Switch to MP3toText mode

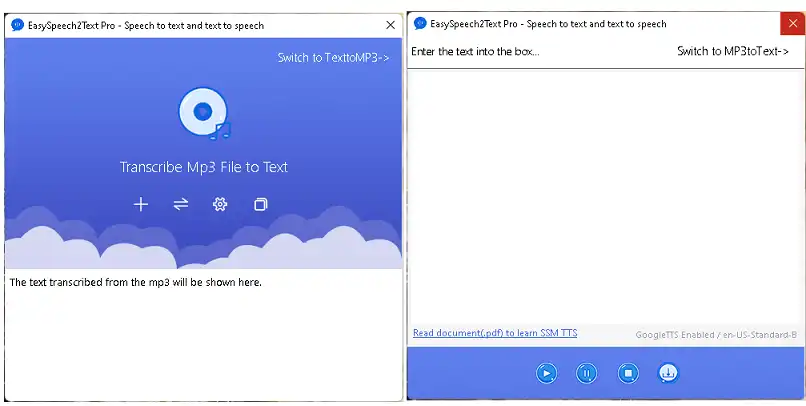[x=739, y=51]
